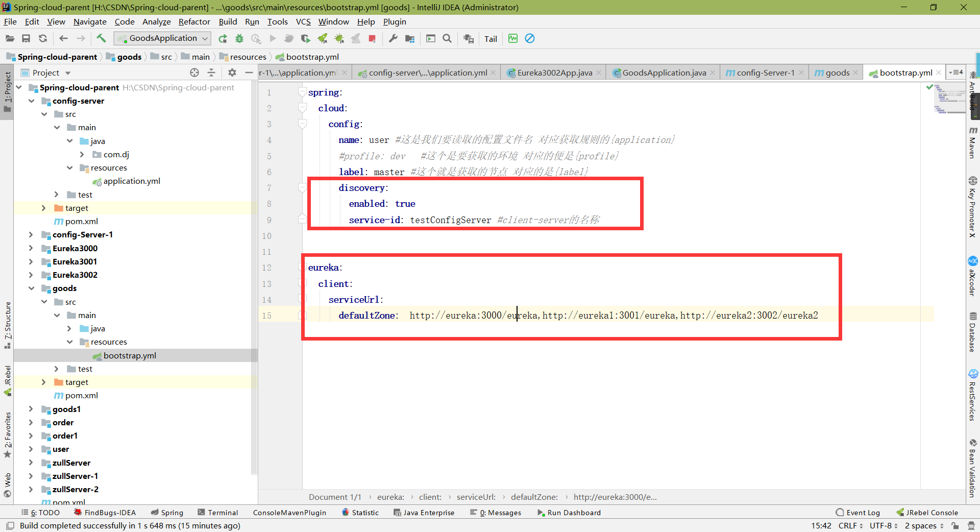Expand the user module

pos(31,449)
